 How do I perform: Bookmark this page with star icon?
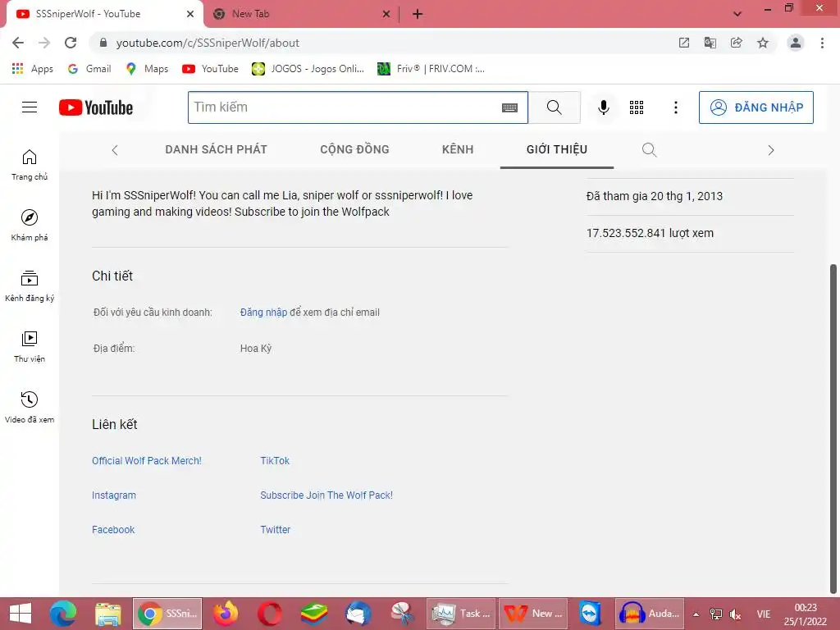point(763,43)
